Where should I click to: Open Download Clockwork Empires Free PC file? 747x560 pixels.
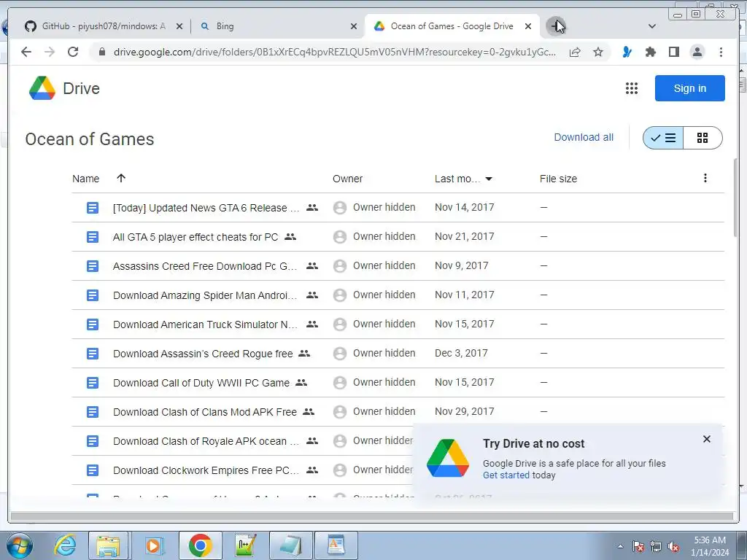pyautogui.click(x=206, y=470)
